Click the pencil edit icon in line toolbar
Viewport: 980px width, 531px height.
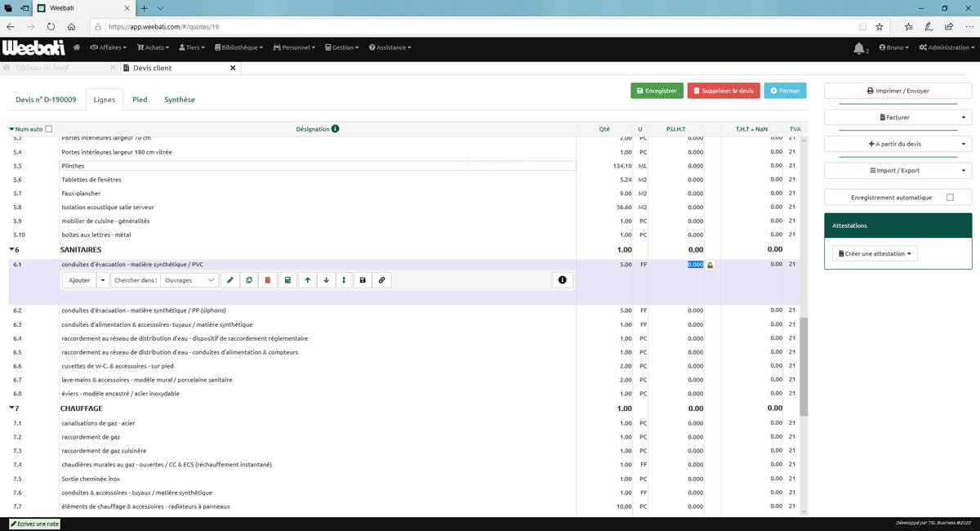click(230, 280)
